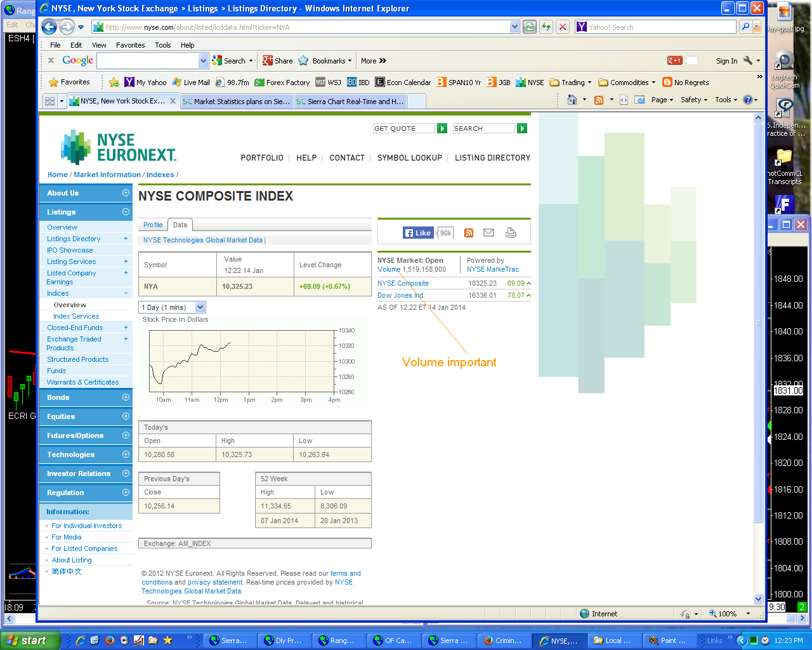Viewport: 812px width, 650px height.
Task: Click the IE Forward navigation button
Action: (67, 27)
